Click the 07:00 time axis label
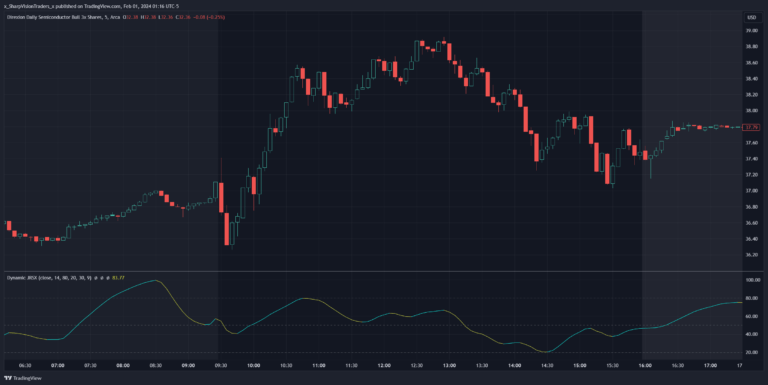Image resolution: width=768 pixels, height=385 pixels. (x=58, y=365)
